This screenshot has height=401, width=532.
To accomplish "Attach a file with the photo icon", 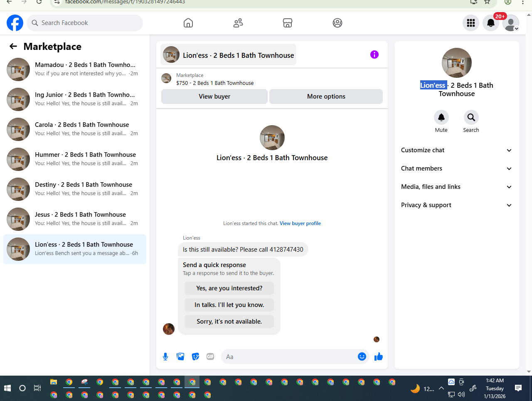I will [180, 356].
